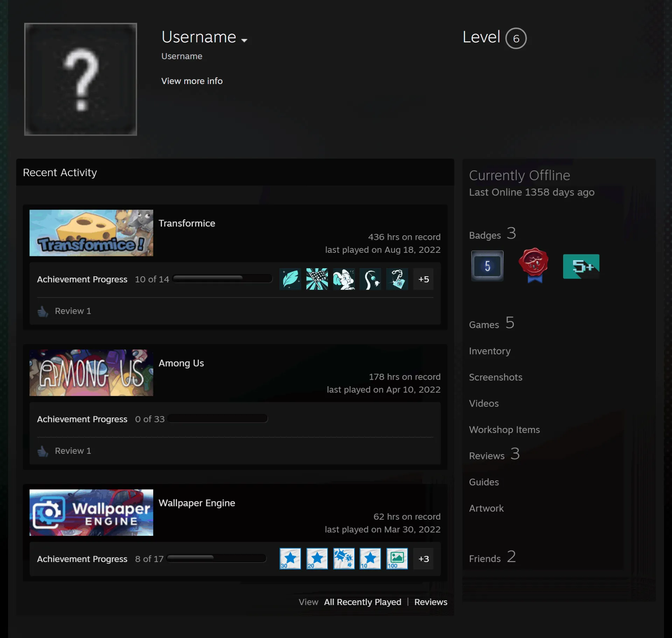Select Wallpaper Engine bugs achievement icon
This screenshot has width=672, height=638.
pos(344,559)
